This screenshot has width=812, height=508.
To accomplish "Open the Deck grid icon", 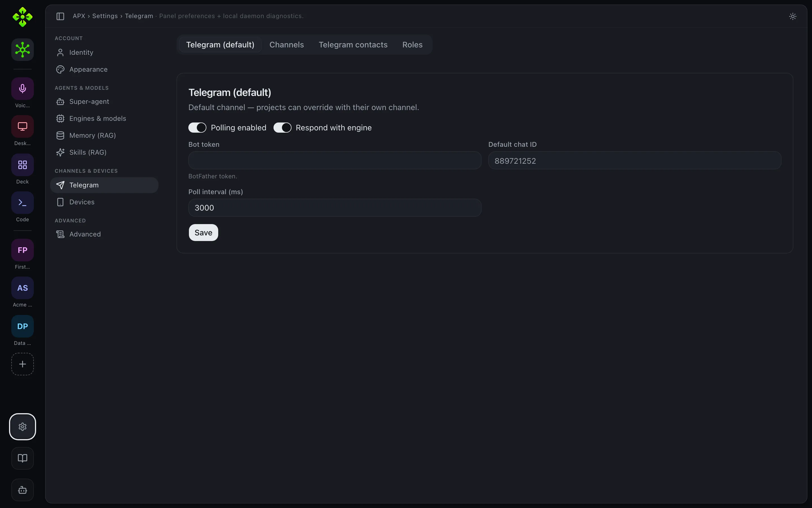I will pos(23,165).
